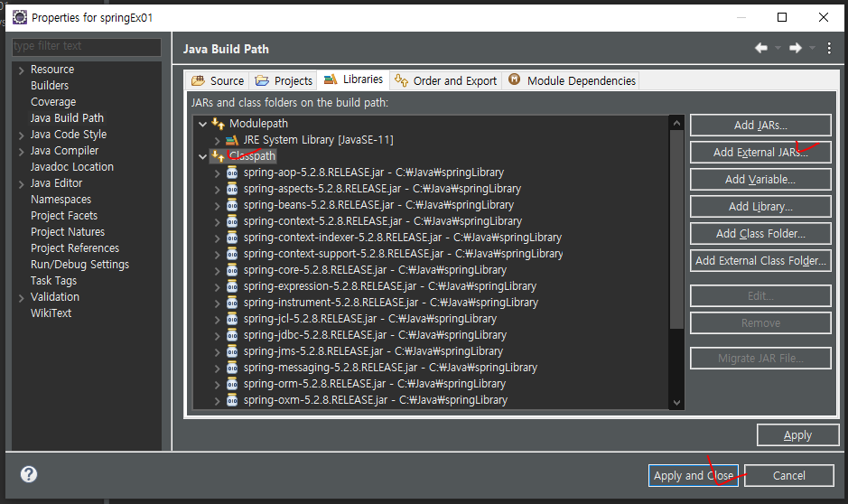Click the spring-aspects jar file icon
This screenshot has height=504, width=848.
(x=232, y=189)
